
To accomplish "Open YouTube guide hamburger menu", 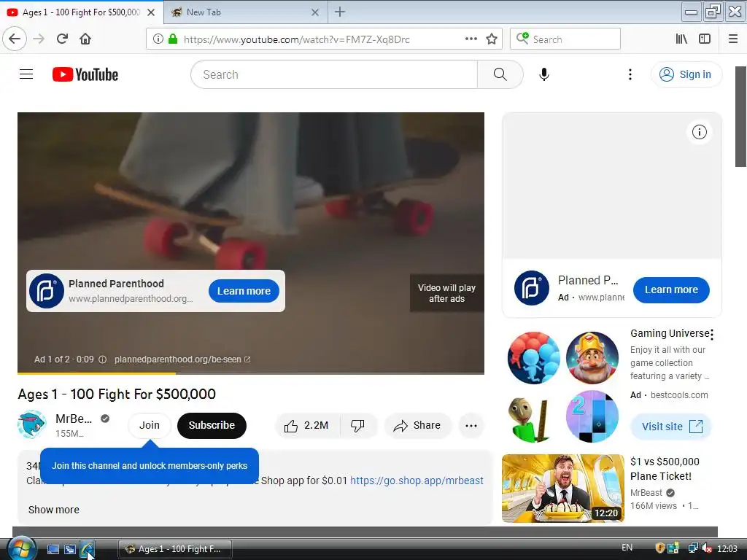I will pyautogui.click(x=26, y=74).
